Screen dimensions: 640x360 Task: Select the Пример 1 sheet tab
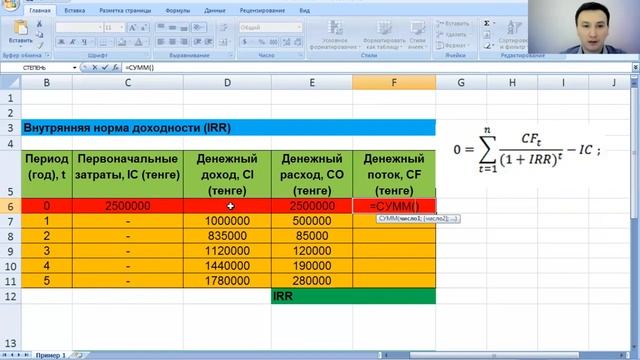pyautogui.click(x=51, y=356)
